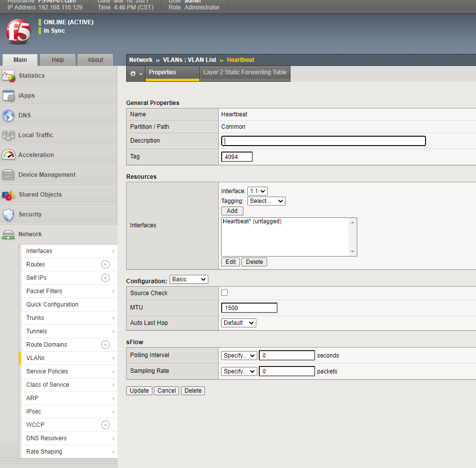
Task: Open the Auto Last Hop dropdown
Action: click(x=238, y=323)
